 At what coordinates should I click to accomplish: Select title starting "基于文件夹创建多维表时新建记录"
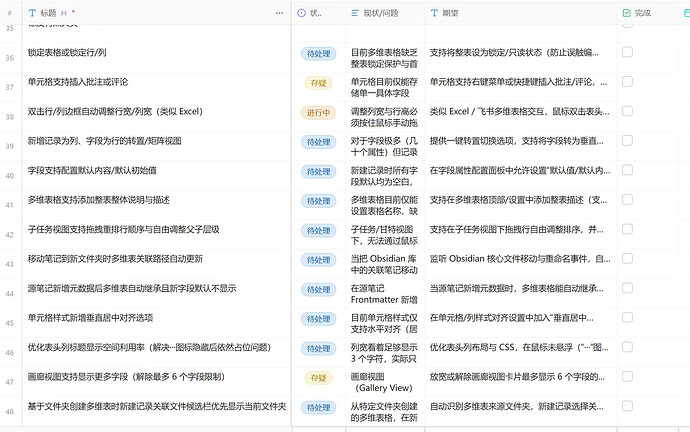click(157, 406)
